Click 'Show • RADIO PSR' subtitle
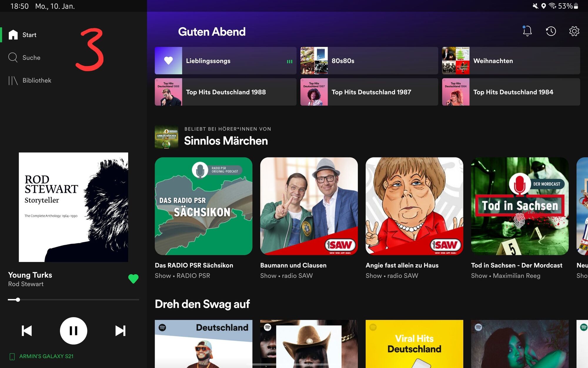Image resolution: width=588 pixels, height=368 pixels. pos(183,276)
